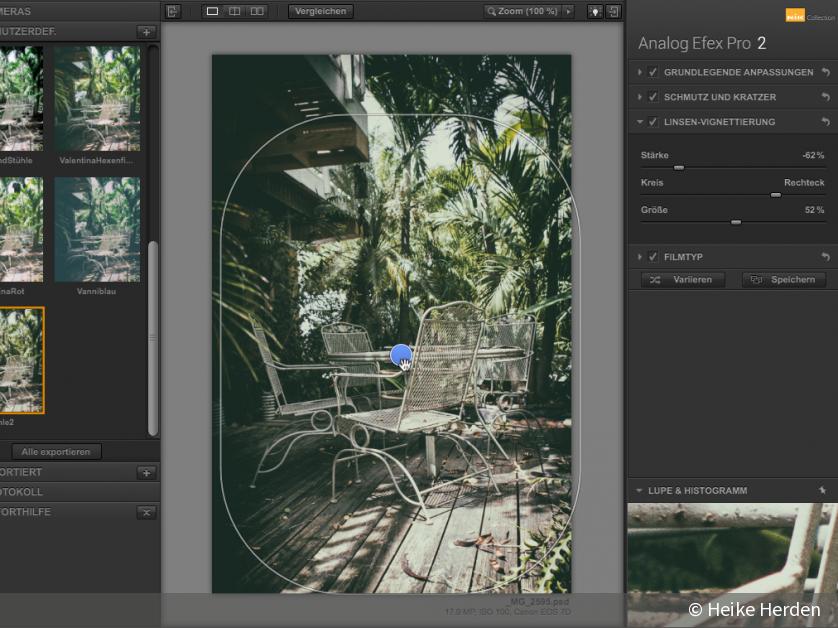Close the Soforthilfe panel with X
This screenshot has width=838, height=628.
pos(146,513)
